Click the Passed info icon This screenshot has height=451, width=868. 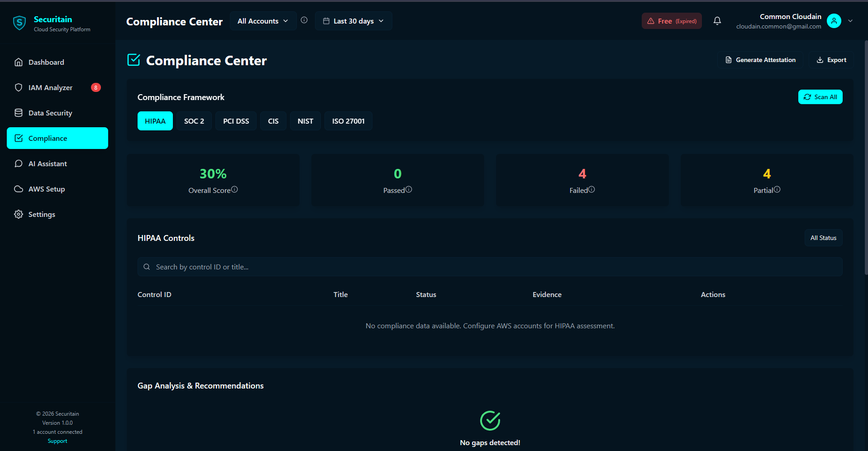point(409,189)
